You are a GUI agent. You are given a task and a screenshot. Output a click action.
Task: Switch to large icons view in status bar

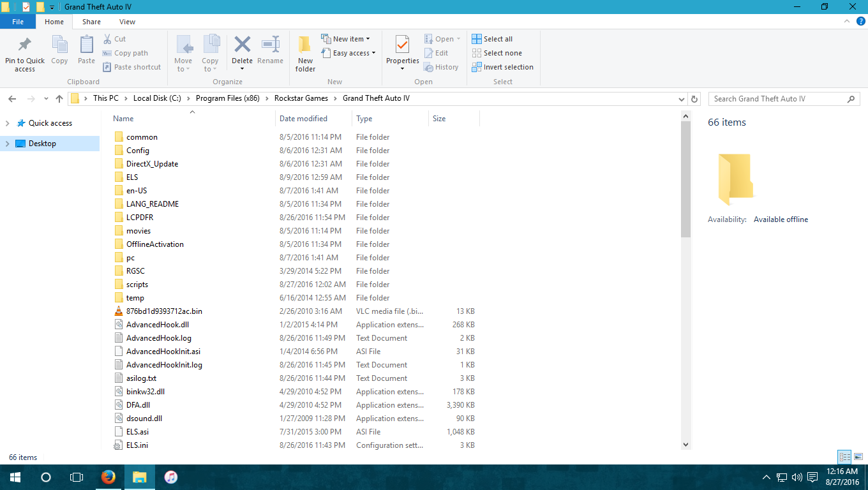point(858,457)
